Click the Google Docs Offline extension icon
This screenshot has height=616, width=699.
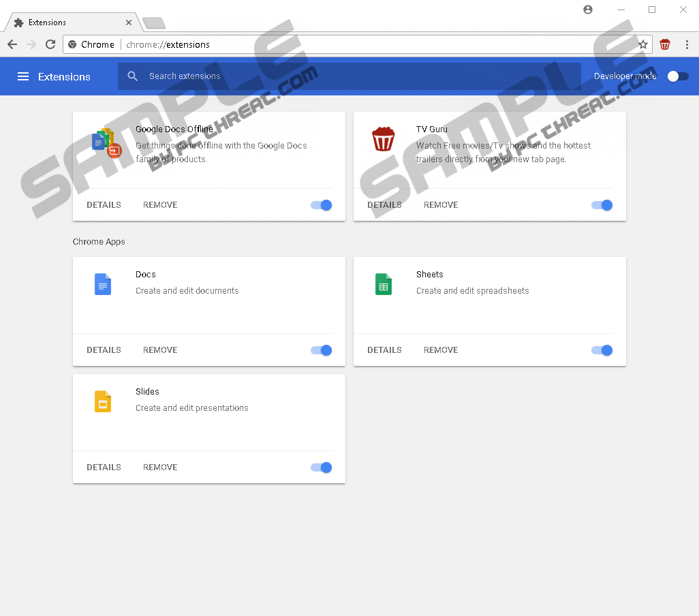[x=106, y=143]
